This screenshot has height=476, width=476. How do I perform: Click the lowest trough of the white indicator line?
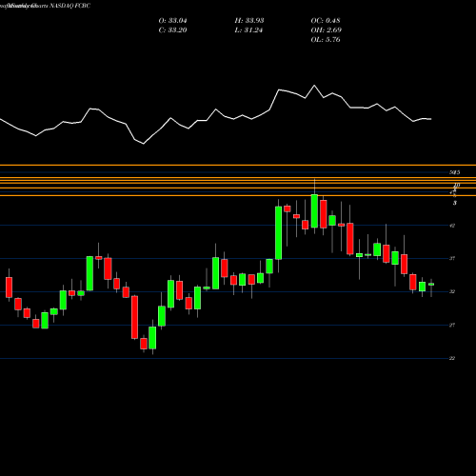pyautogui.click(x=144, y=144)
